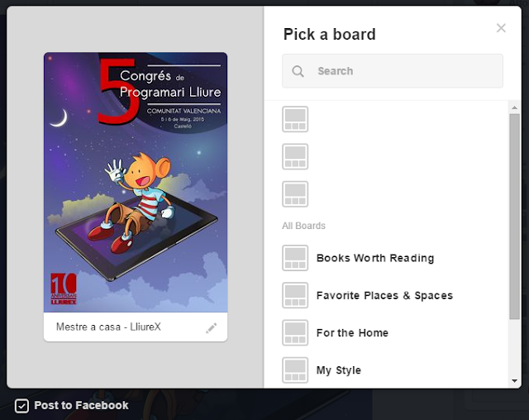Choose the Favorite Places & Spaces board
This screenshot has width=529, height=420.
tap(384, 295)
